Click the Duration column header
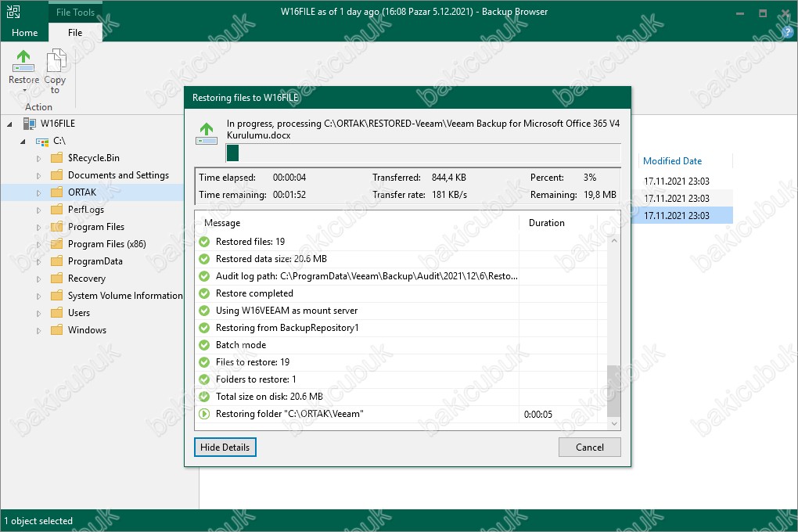This screenshot has height=532, width=798. pyautogui.click(x=547, y=223)
